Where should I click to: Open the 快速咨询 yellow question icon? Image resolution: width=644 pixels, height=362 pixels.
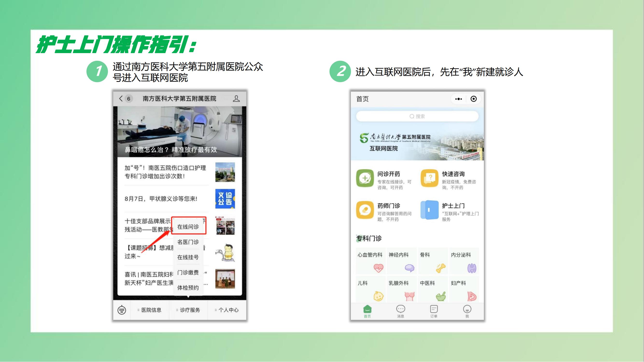429,178
